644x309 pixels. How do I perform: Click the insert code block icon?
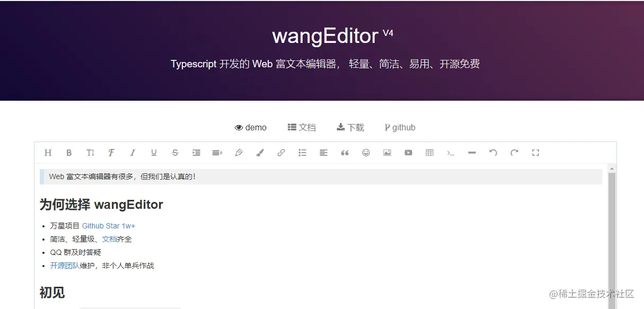(x=451, y=153)
